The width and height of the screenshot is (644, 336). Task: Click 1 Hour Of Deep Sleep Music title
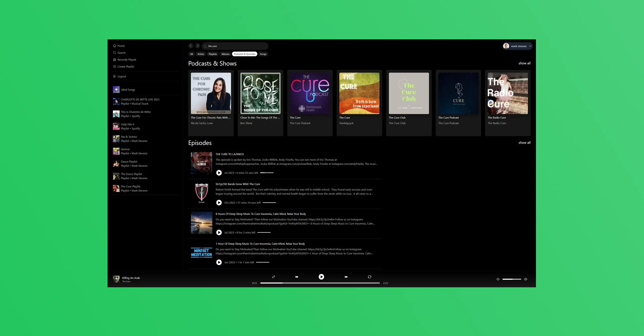point(260,244)
